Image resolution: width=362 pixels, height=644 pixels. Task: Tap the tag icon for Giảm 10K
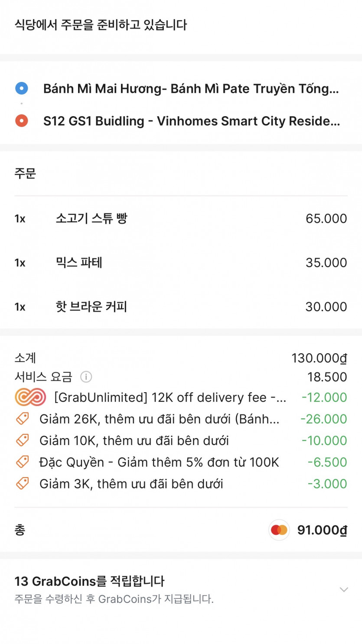click(x=22, y=440)
